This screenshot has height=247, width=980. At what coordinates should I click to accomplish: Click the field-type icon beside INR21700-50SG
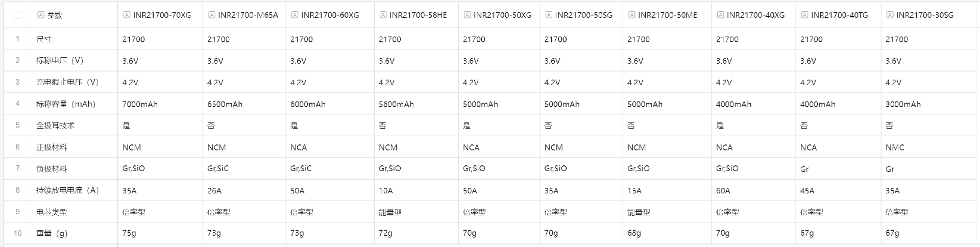click(549, 15)
